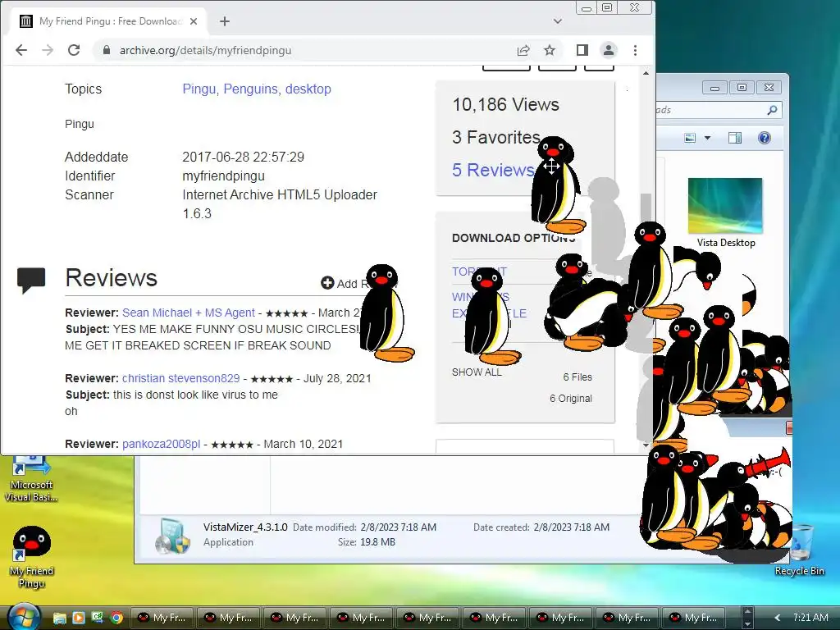
Task: Open the Explorer Views dropdown arrow
Action: (707, 138)
